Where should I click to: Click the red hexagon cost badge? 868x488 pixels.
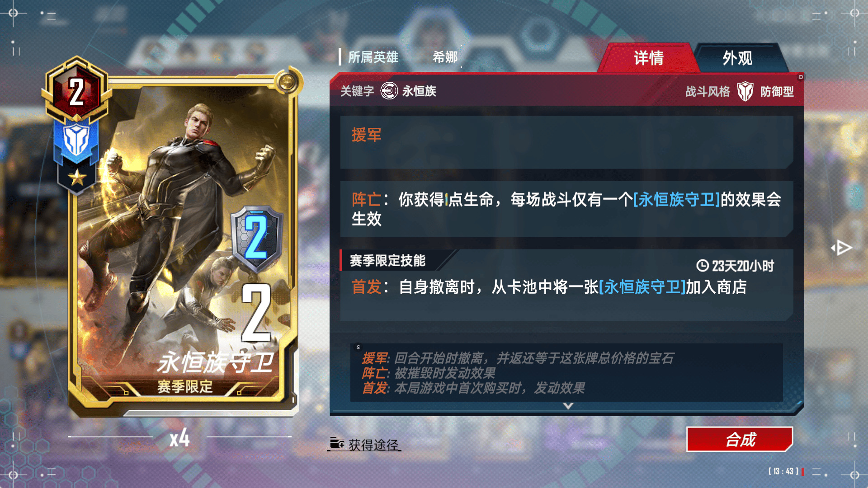77,90
